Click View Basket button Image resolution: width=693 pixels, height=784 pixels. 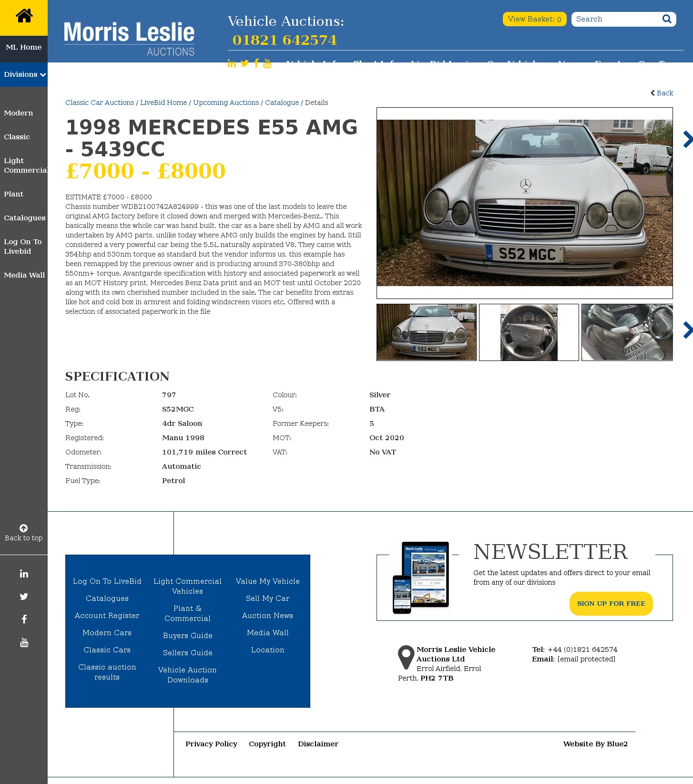pyautogui.click(x=534, y=19)
